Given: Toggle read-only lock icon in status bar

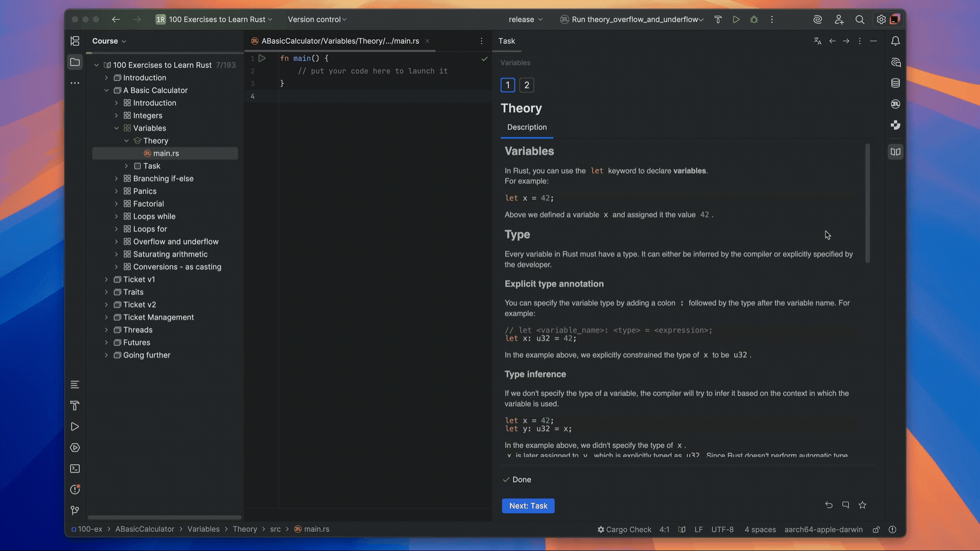Looking at the screenshot, I should click(x=876, y=530).
